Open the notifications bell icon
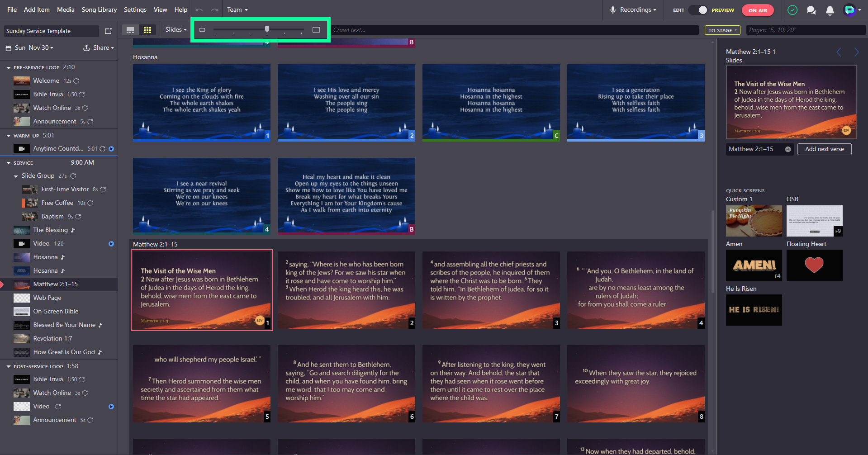The height and width of the screenshot is (455, 868). point(830,10)
